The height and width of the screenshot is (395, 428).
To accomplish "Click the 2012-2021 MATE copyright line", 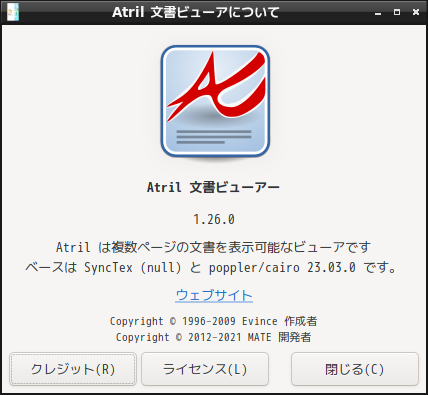I will pos(213,337).
